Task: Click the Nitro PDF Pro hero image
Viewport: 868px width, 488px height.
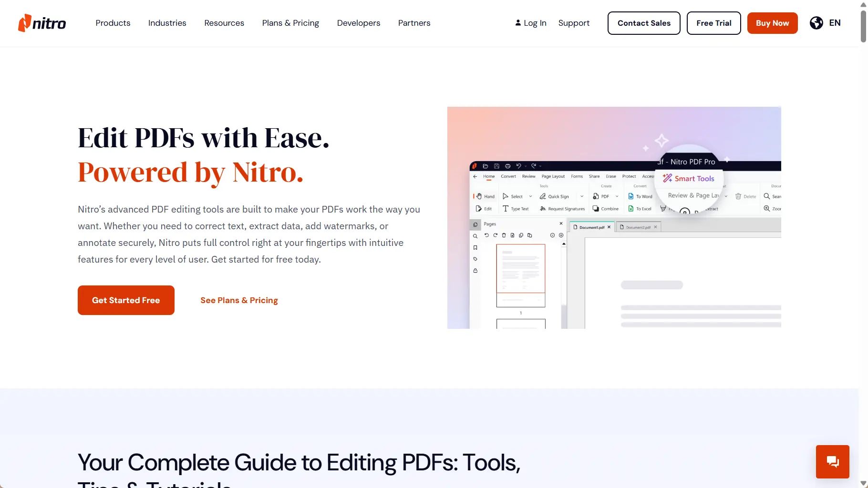Action: click(x=614, y=218)
